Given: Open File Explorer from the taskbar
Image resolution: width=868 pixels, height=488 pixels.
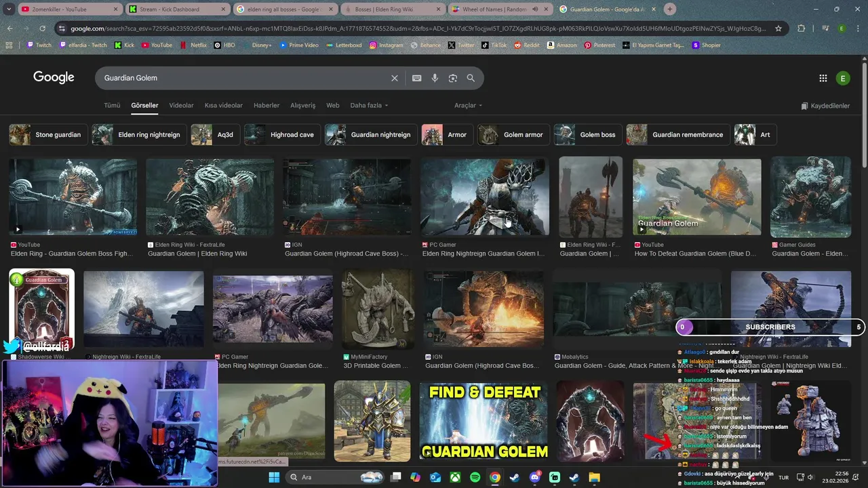Looking at the screenshot, I should point(594,477).
